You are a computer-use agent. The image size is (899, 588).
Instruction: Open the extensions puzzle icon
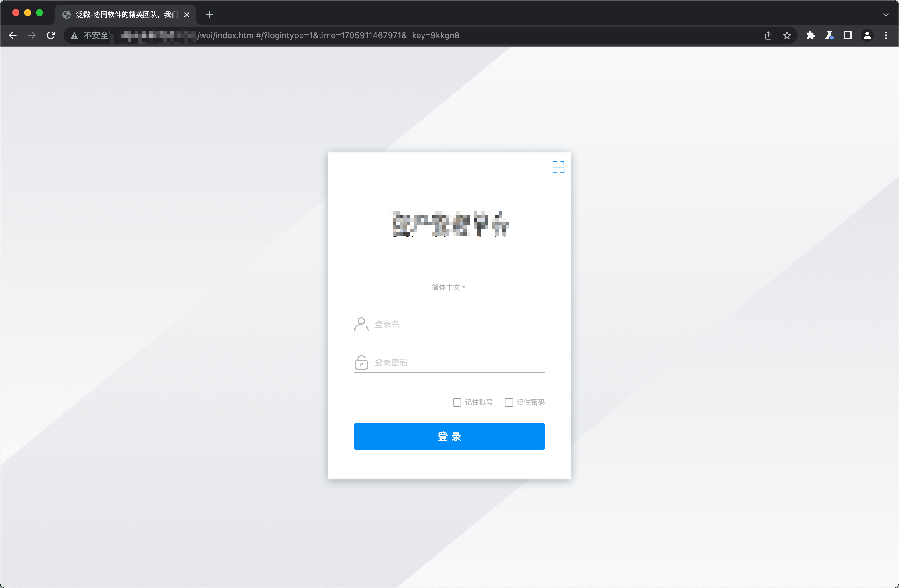[810, 36]
